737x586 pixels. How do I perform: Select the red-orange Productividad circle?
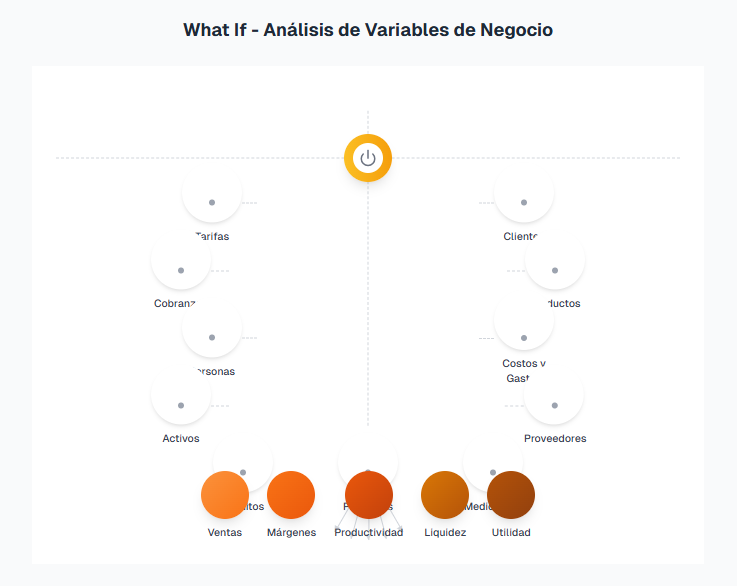pyautogui.click(x=368, y=495)
